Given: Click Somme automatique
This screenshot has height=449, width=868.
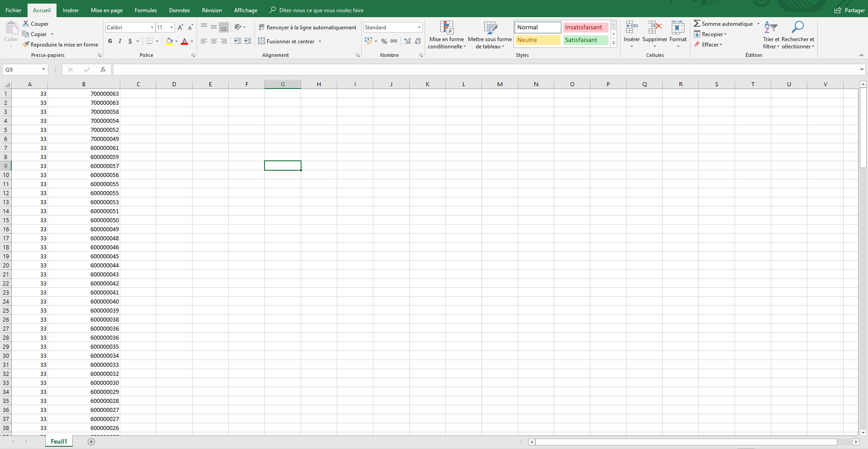Looking at the screenshot, I should [723, 23].
